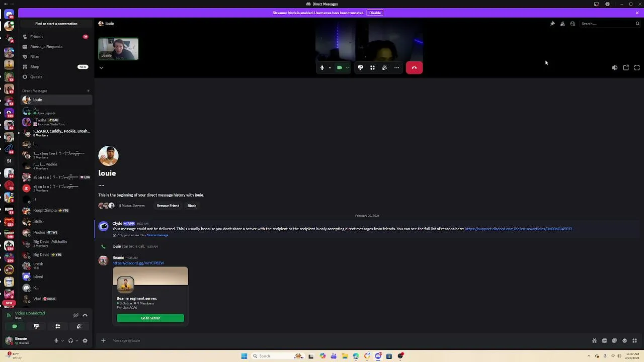Click Beanie's webcam thumbnail

click(x=118, y=49)
